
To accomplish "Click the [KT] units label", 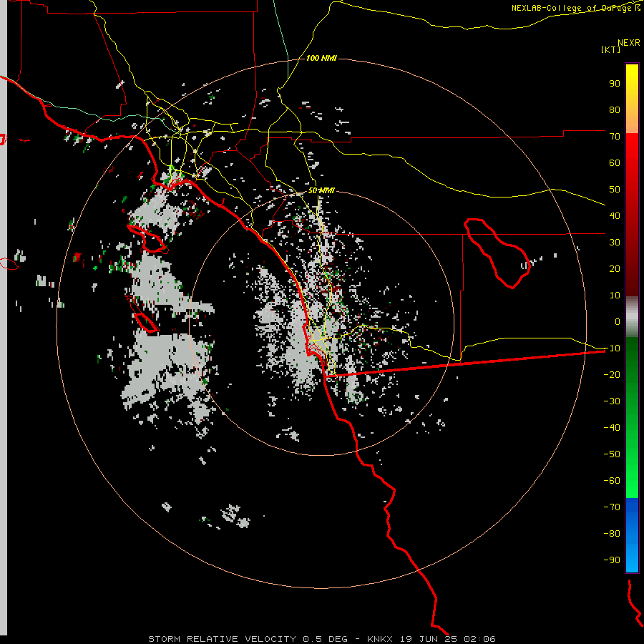I will [610, 49].
